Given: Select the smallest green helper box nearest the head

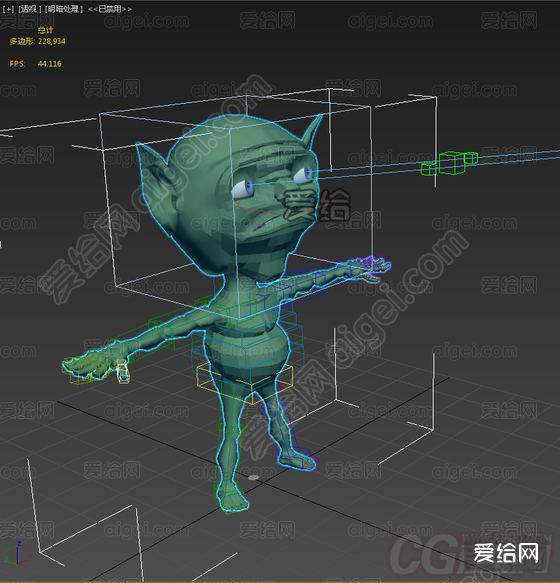Looking at the screenshot, I should tap(428, 169).
